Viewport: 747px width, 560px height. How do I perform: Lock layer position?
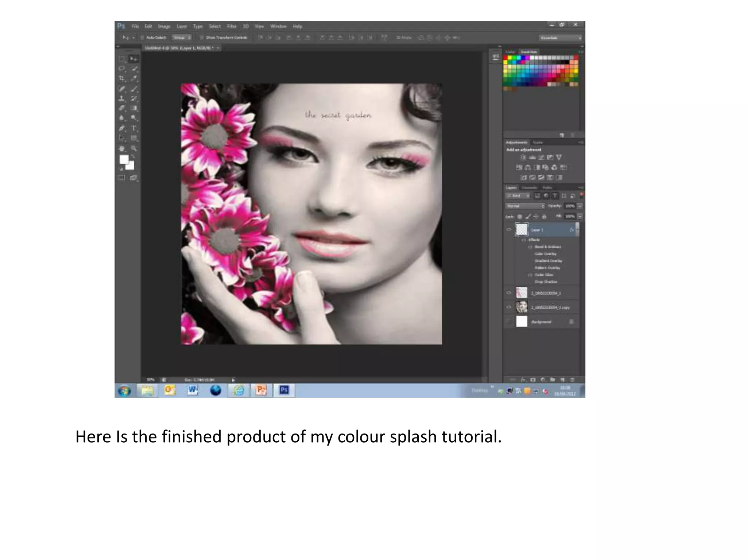coord(536,217)
